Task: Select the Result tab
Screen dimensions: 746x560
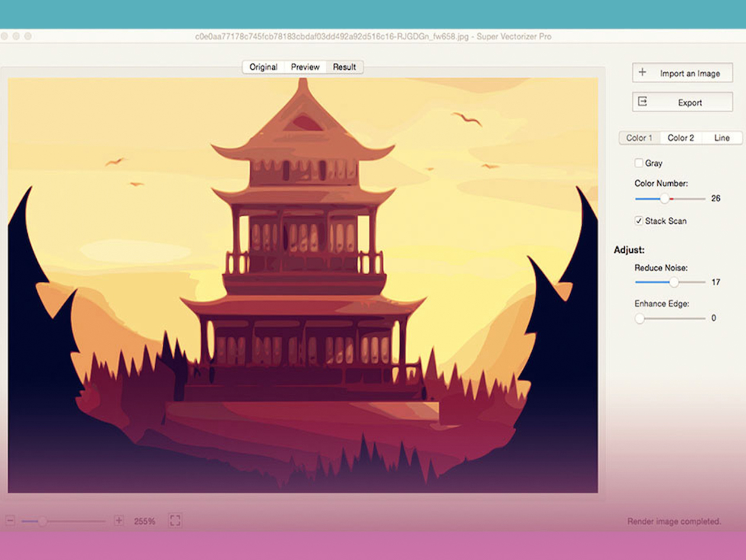Action: coord(345,67)
